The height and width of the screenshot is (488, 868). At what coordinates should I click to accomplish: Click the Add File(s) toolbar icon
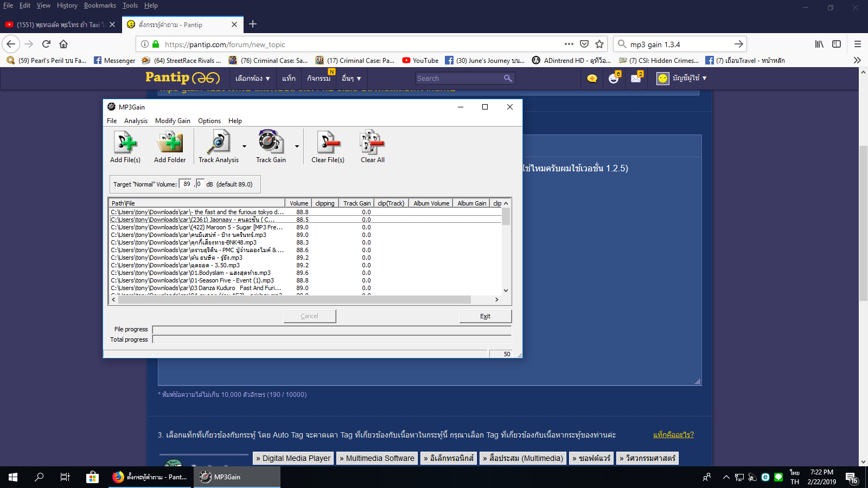tap(125, 147)
